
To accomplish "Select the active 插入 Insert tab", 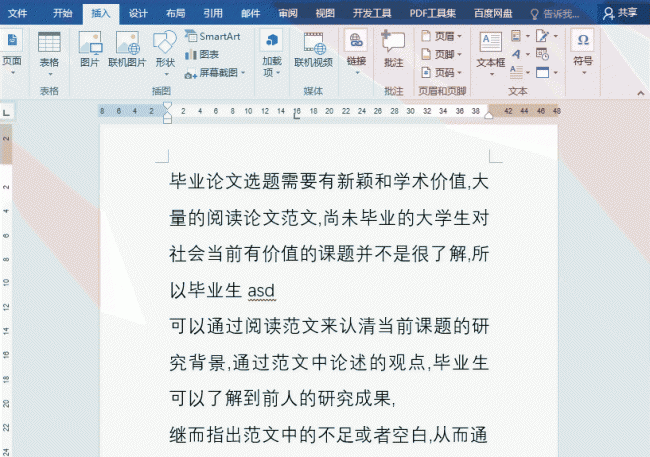I will pos(101,13).
